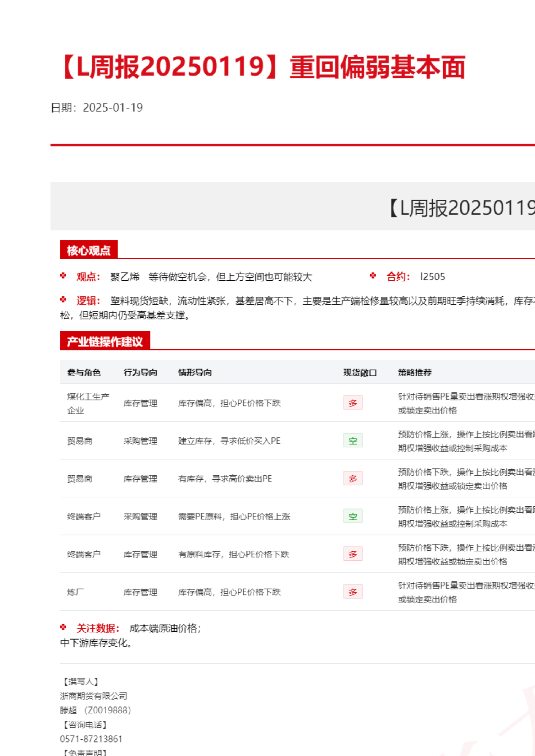The height and width of the screenshot is (756, 535).
Task: Click the 参与角色 column header
Action: 84,373
